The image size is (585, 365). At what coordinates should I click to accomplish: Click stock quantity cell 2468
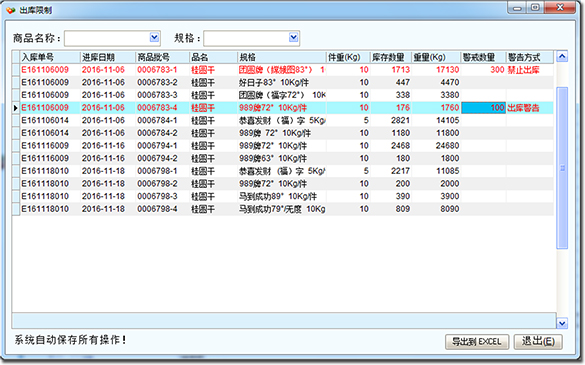coord(391,146)
